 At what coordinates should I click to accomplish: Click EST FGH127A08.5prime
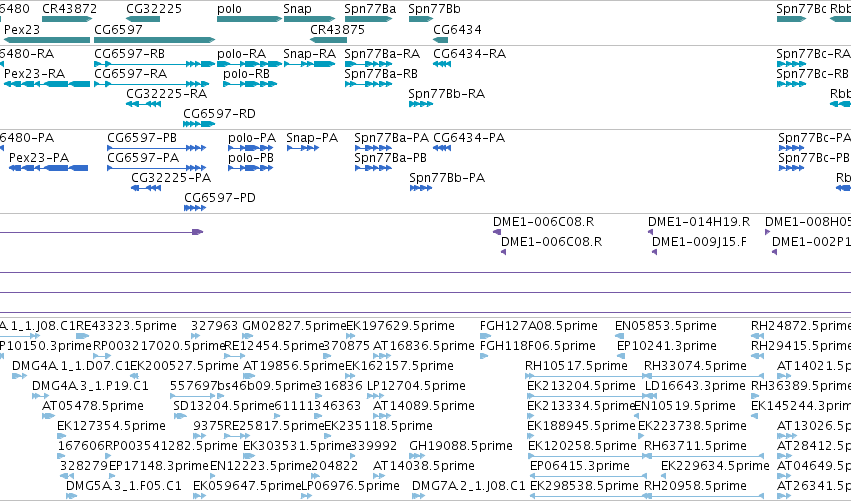tap(485, 337)
